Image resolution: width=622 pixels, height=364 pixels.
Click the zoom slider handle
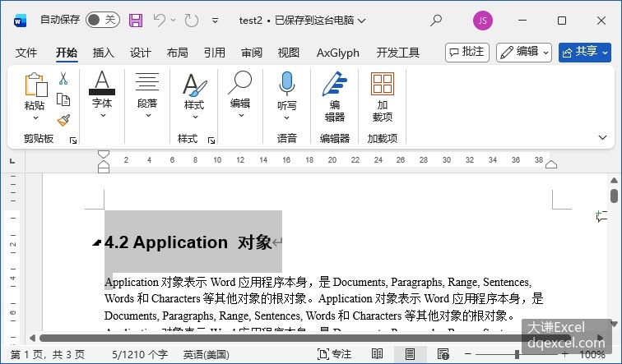click(x=517, y=353)
